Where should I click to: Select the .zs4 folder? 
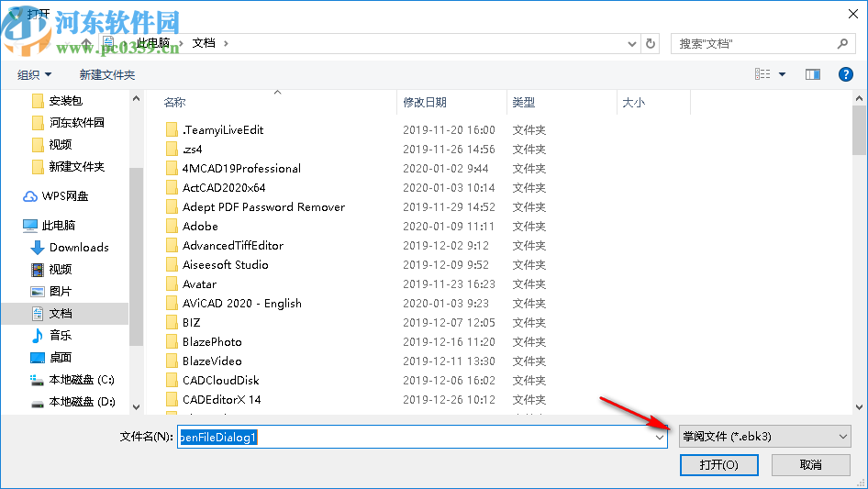tap(192, 150)
